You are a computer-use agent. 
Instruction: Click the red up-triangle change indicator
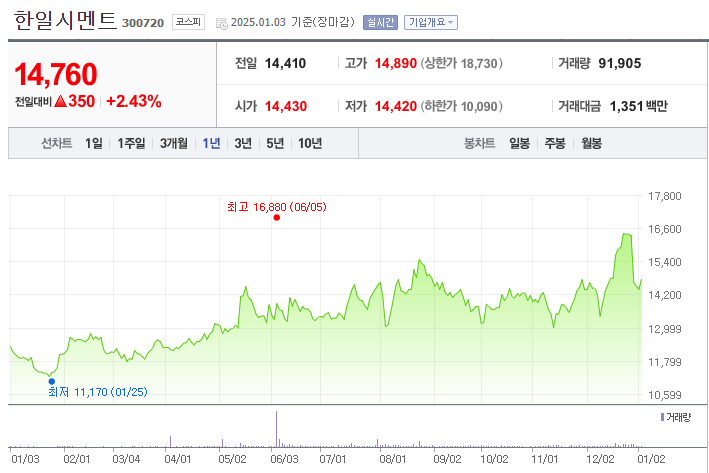(x=60, y=101)
